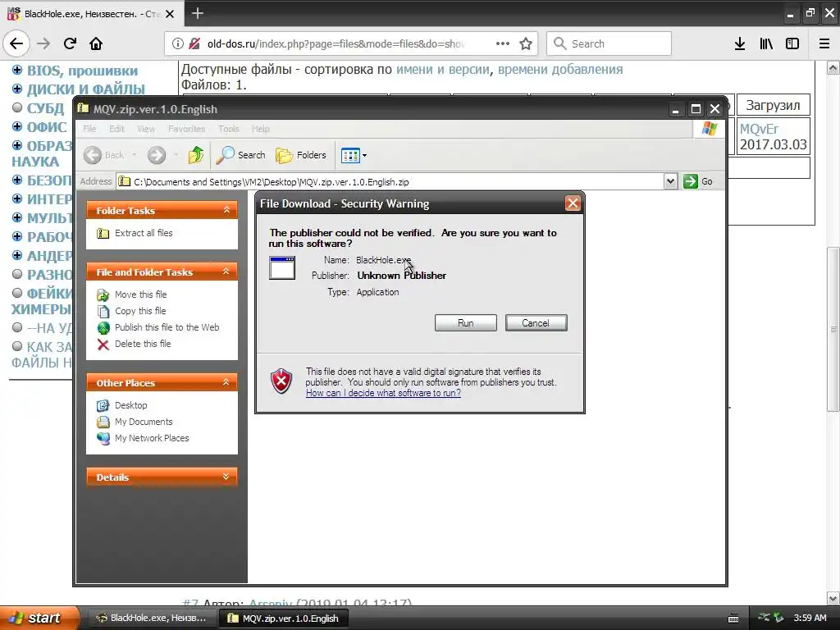Screen dimensions: 840x630
Task: Click network tray icon
Action: click(x=764, y=618)
